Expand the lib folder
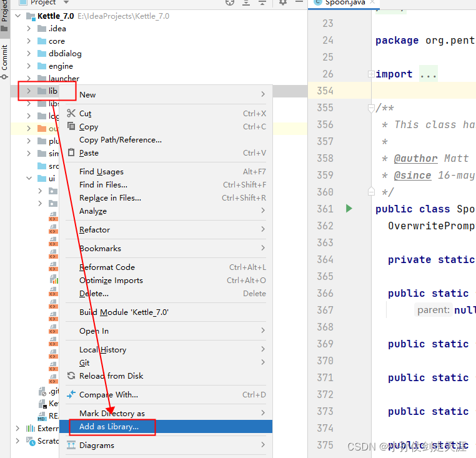The width and height of the screenshot is (476, 458). coord(29,91)
